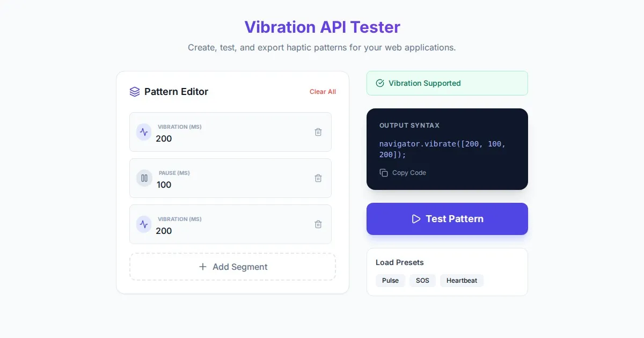Click the third segment's waveform icon
Viewport: 644px width, 338px height.
click(144, 224)
